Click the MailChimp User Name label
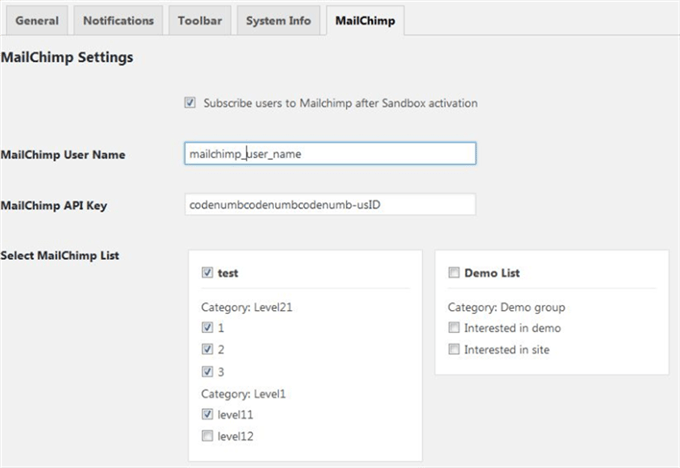This screenshot has height=468, width=680. click(63, 155)
